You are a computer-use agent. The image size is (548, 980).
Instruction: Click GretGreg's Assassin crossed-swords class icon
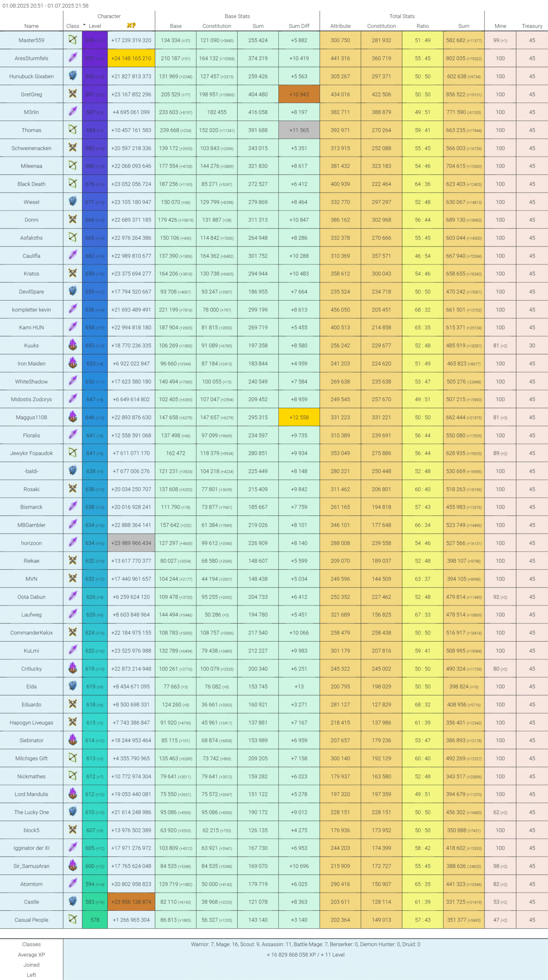pyautogui.click(x=73, y=94)
